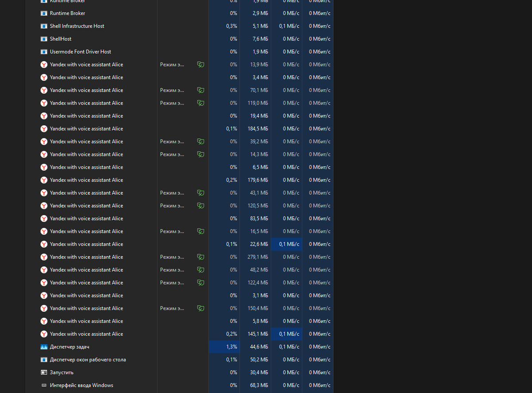
Task: Click the Yandex icon in the 145,1 МБ row
Action: click(44, 334)
